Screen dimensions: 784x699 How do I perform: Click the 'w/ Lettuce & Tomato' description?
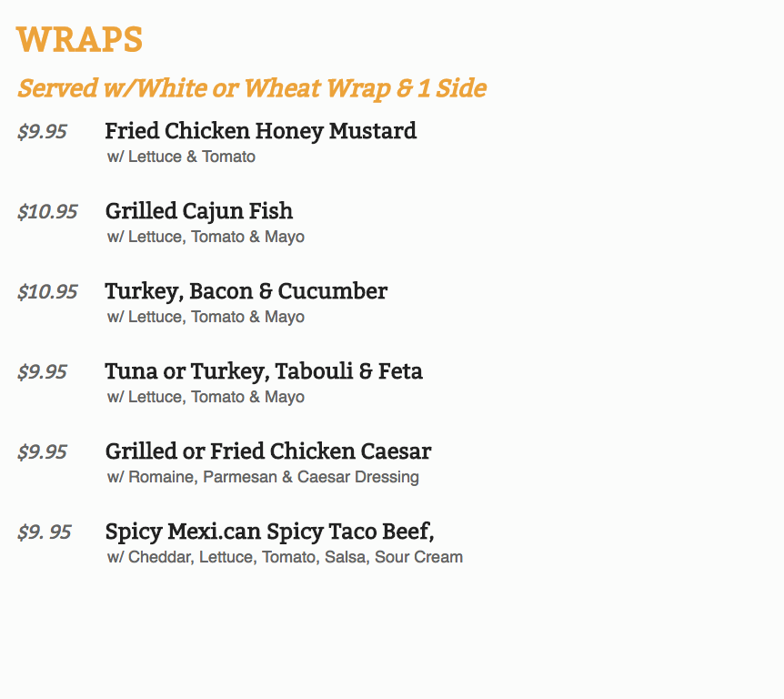(181, 157)
